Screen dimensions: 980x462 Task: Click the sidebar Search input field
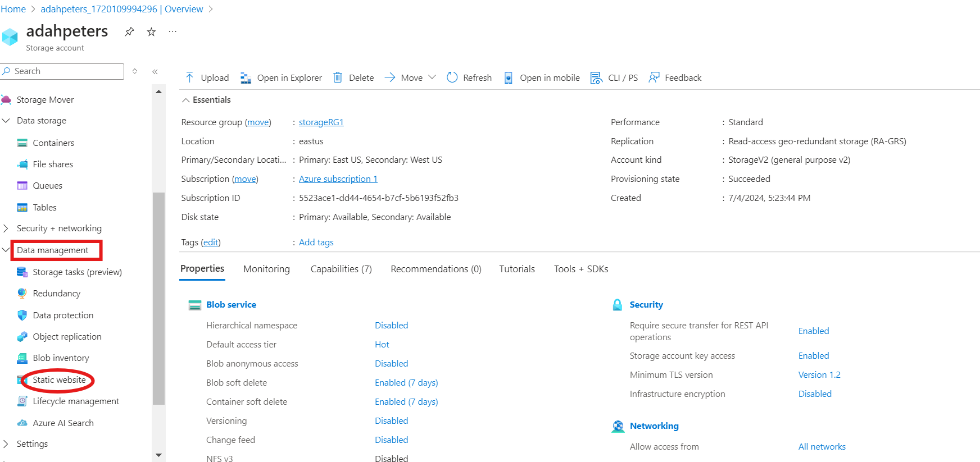(x=62, y=71)
